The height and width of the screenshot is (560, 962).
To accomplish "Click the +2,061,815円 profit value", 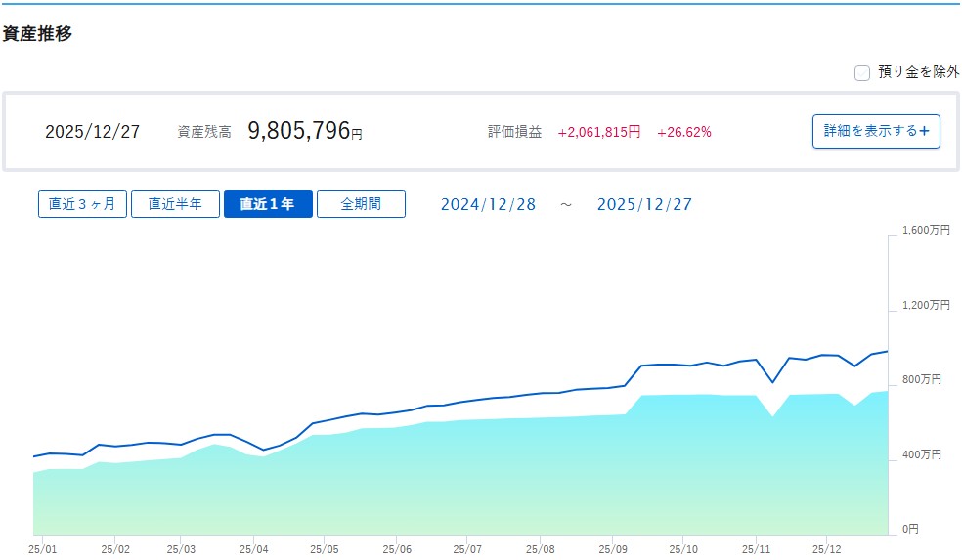I will click(599, 132).
